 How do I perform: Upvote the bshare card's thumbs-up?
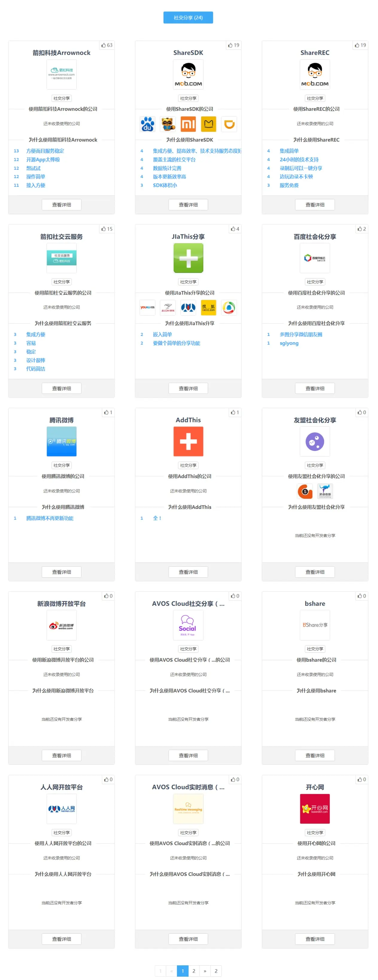click(x=362, y=596)
